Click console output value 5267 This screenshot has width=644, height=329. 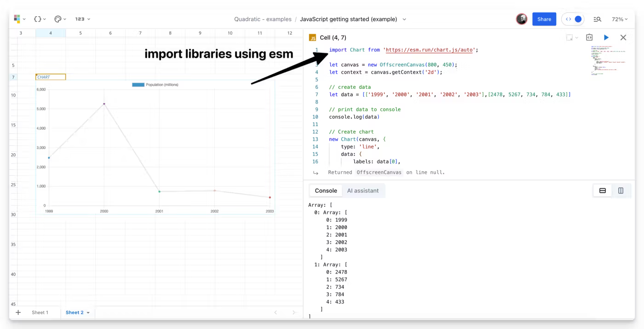click(341, 279)
